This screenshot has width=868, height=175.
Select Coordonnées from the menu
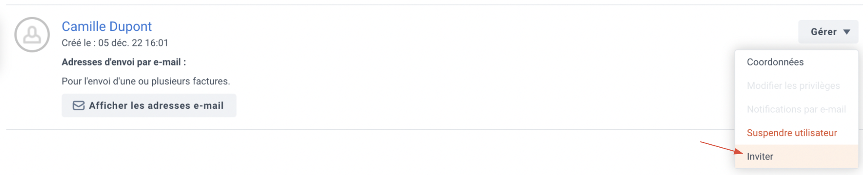796,62
